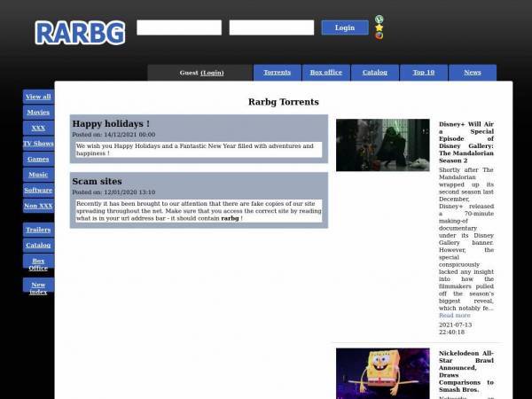The width and height of the screenshot is (532, 399).
Task: Click the Mandalorian news thumbnail
Action: [383, 145]
